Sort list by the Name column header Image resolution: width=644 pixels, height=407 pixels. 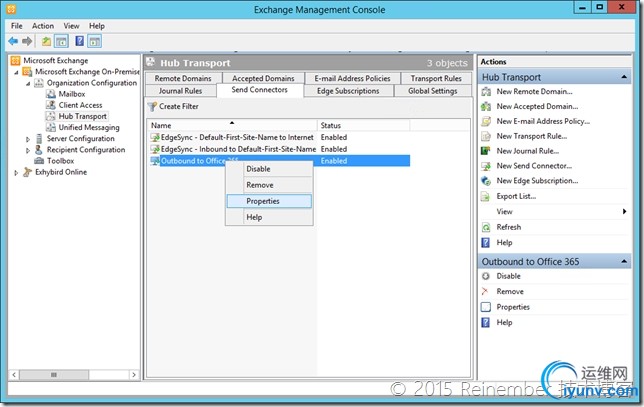click(x=232, y=125)
